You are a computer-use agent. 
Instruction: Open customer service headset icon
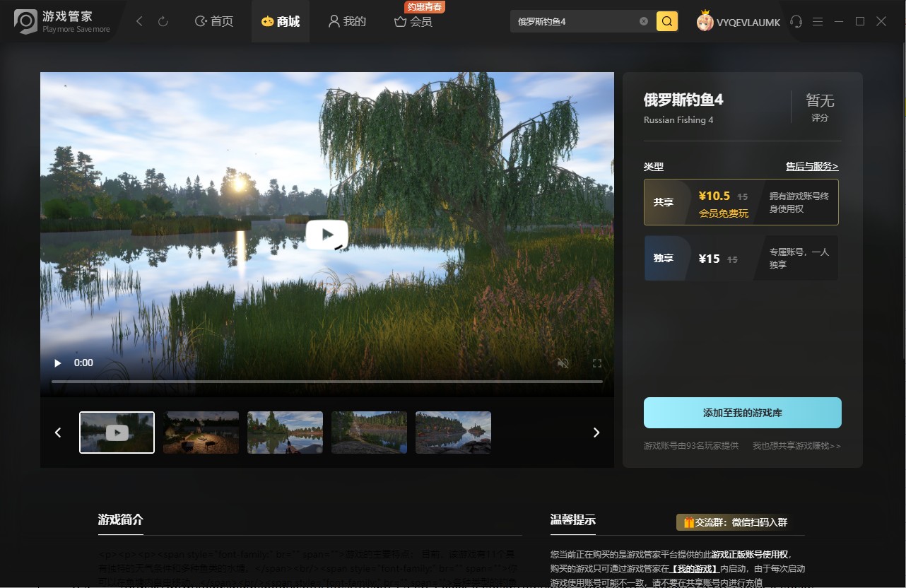[796, 22]
